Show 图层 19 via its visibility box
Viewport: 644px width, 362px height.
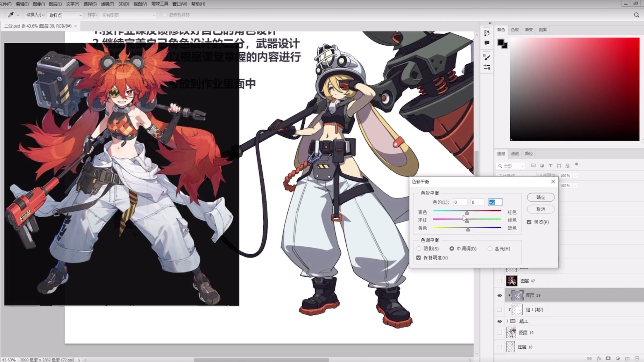[500, 333]
